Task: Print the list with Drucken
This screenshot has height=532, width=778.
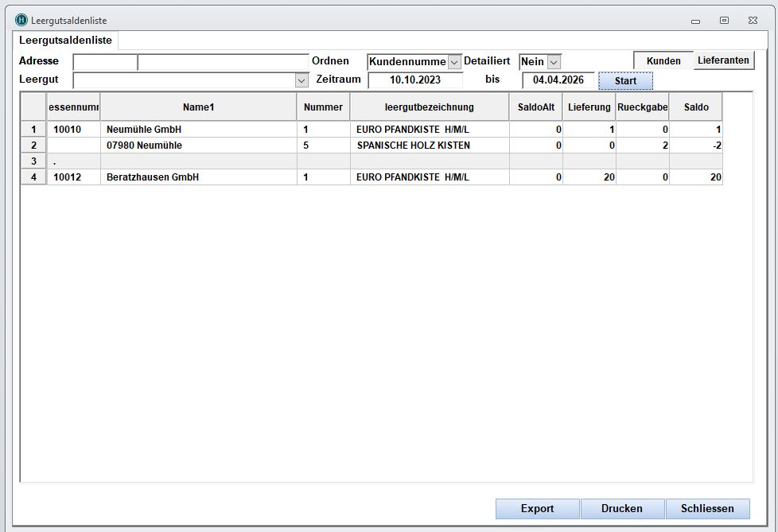Action: click(621, 509)
